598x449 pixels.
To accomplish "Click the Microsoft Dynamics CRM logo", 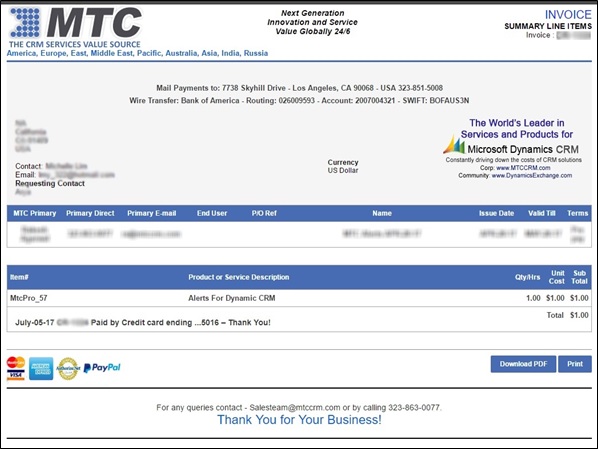I will coord(512,147).
